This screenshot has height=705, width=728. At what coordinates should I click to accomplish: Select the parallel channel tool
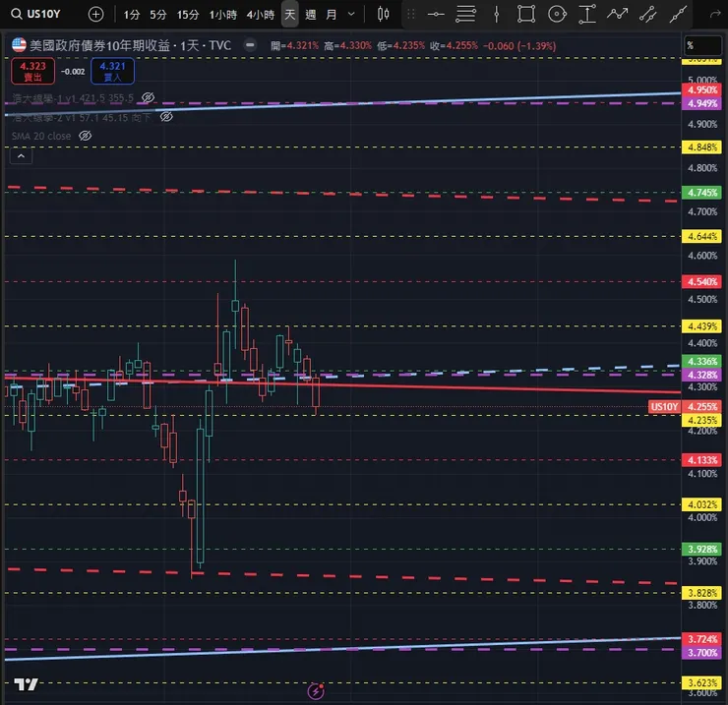(x=647, y=15)
